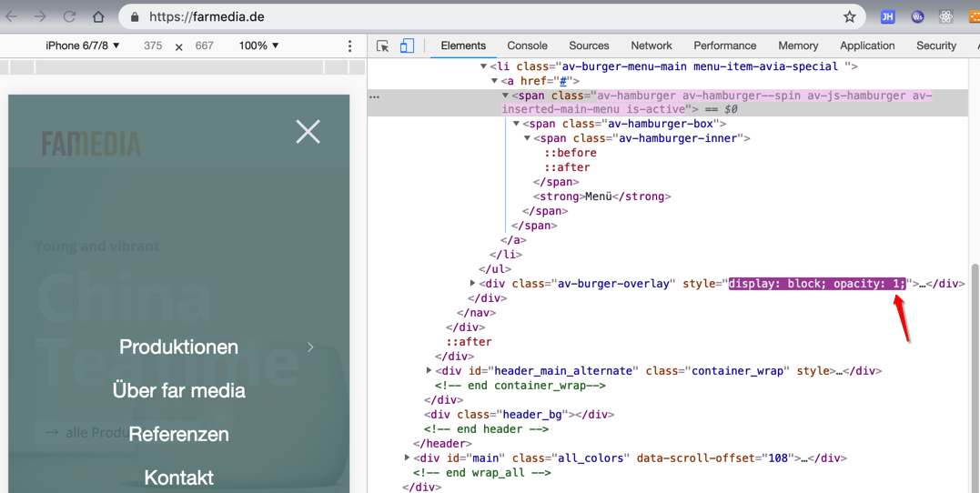Open the iPhone 6/7/8 device dropdown
980x493 pixels.
click(x=83, y=45)
